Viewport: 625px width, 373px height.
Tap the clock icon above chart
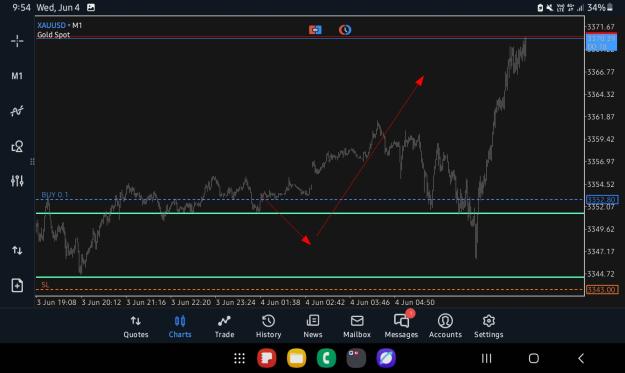coord(345,30)
